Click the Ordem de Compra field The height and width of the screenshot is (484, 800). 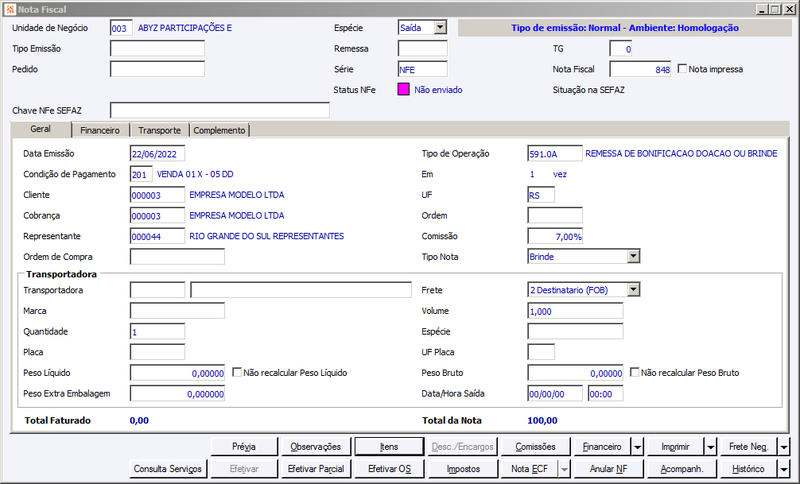pos(177,257)
